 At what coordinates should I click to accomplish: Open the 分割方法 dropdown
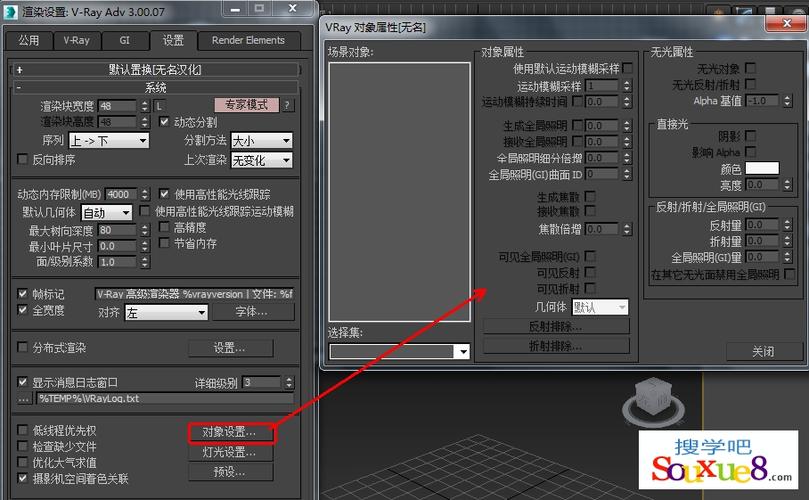tap(261, 141)
